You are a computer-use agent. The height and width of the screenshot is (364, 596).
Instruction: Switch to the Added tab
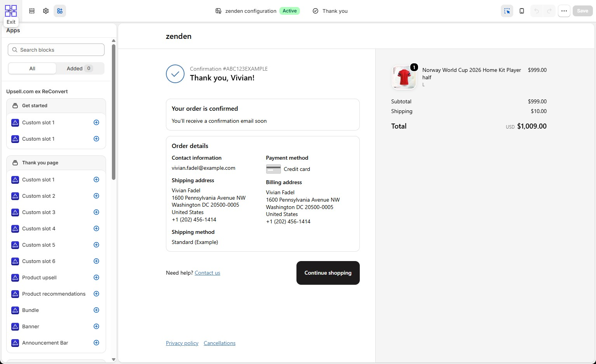[x=80, y=68]
